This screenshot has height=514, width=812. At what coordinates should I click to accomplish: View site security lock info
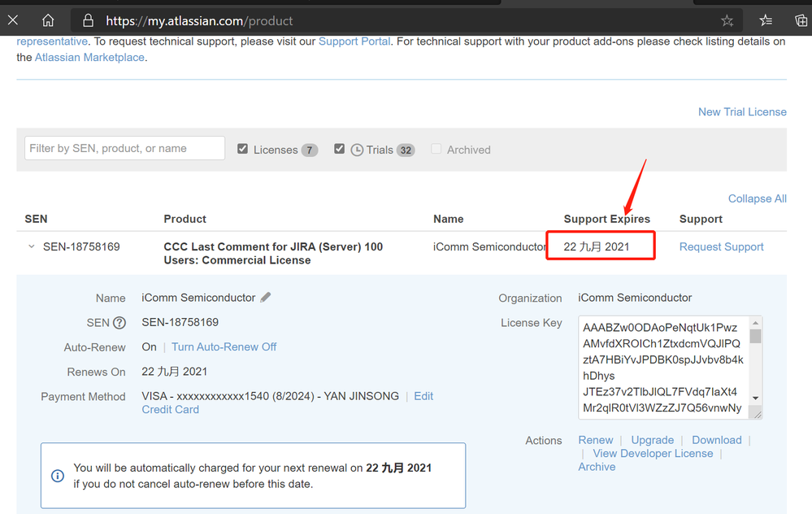click(88, 20)
